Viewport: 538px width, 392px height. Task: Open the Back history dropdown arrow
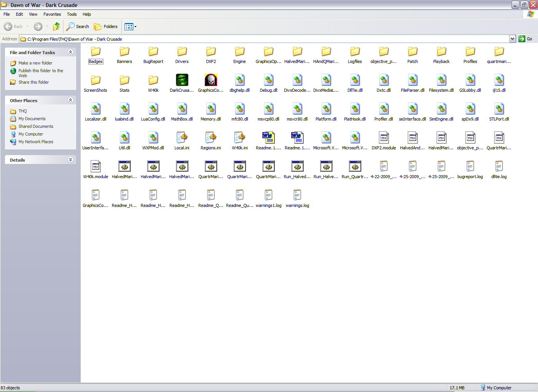click(x=28, y=26)
